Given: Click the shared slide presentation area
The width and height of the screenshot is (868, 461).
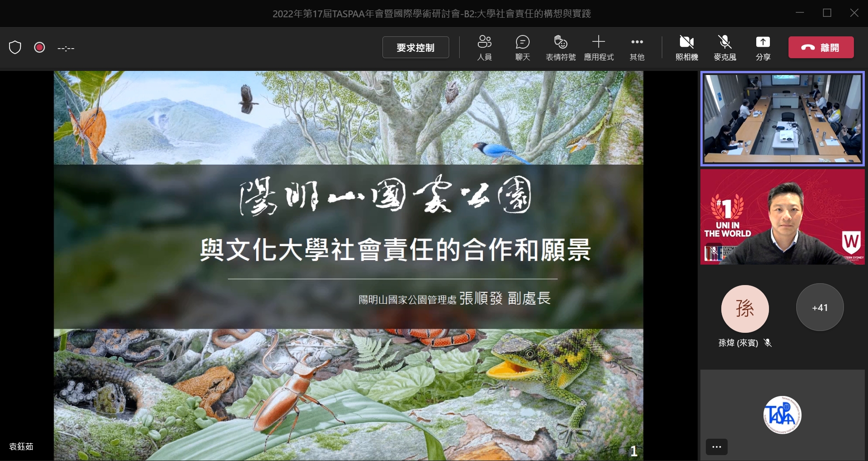Looking at the screenshot, I should click(x=348, y=266).
